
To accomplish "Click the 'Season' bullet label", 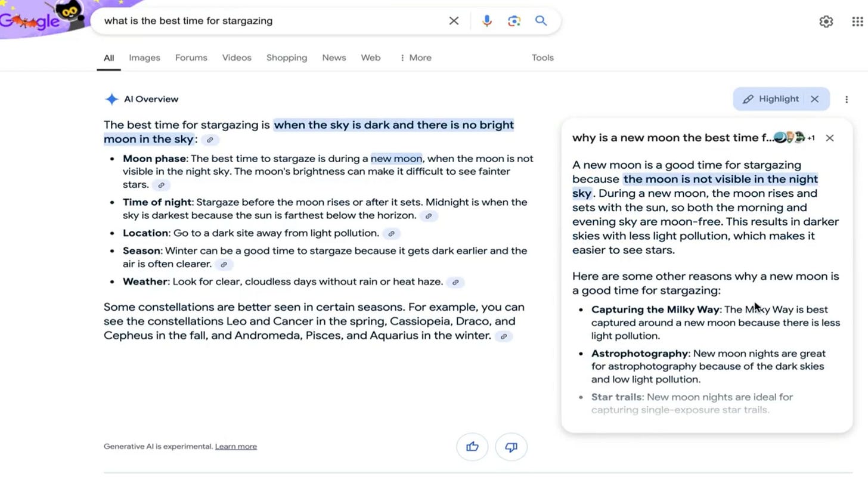I will [141, 251].
